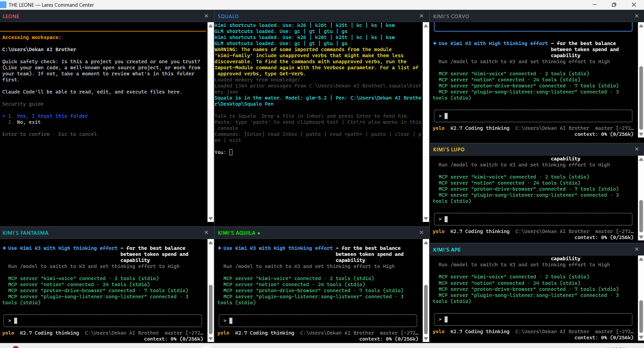Image resolution: width=644 pixels, height=348 pixels.
Task: Click scroll-up arrow in KIMI'S AQUILA panel
Action: click(x=426, y=242)
